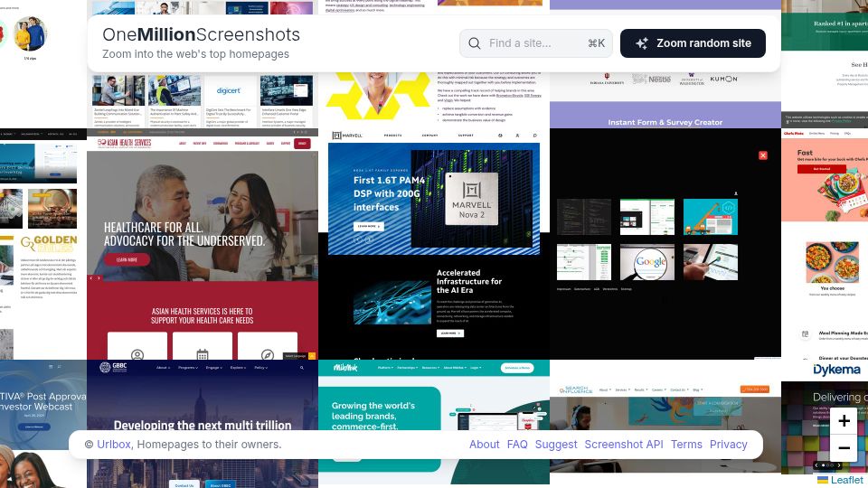Screen dimensions: 868x488
Task: Click the 'First 1.6T PAM4 DSP' headline
Action: point(389,193)
